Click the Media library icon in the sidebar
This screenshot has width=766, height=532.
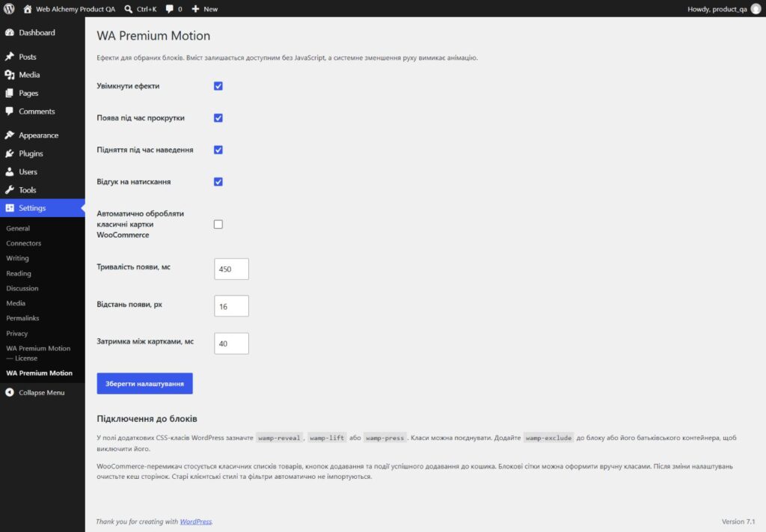[x=9, y=75]
